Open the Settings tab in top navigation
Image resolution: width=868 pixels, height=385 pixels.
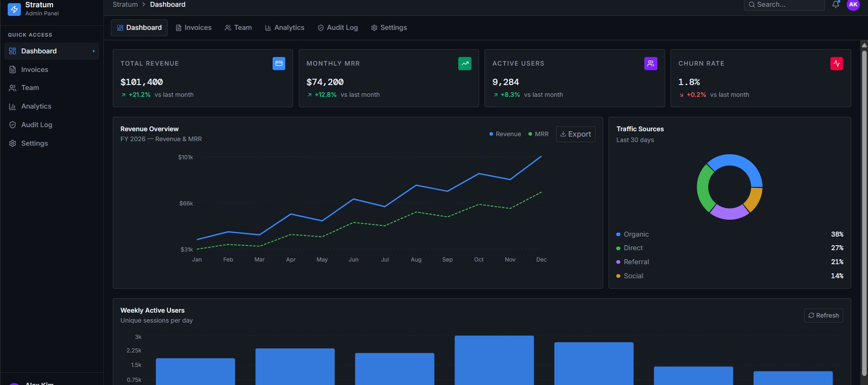coord(389,28)
